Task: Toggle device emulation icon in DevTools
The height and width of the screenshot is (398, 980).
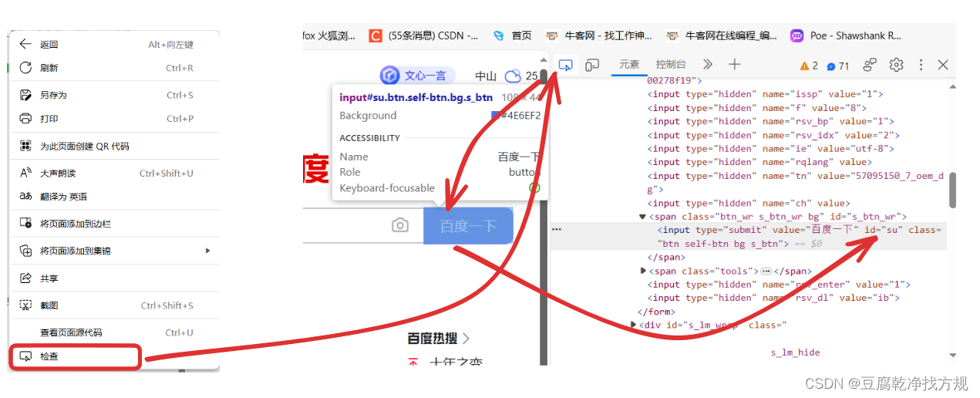Action: [x=592, y=65]
